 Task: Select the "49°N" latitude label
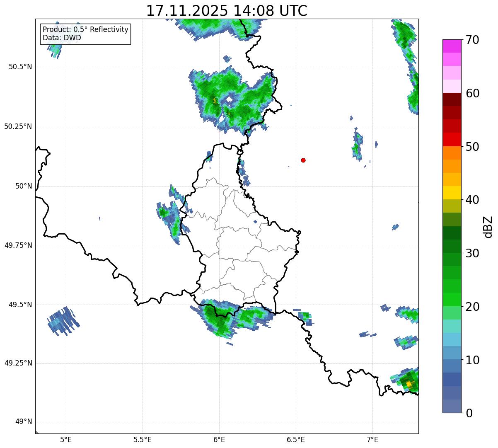point(23,422)
